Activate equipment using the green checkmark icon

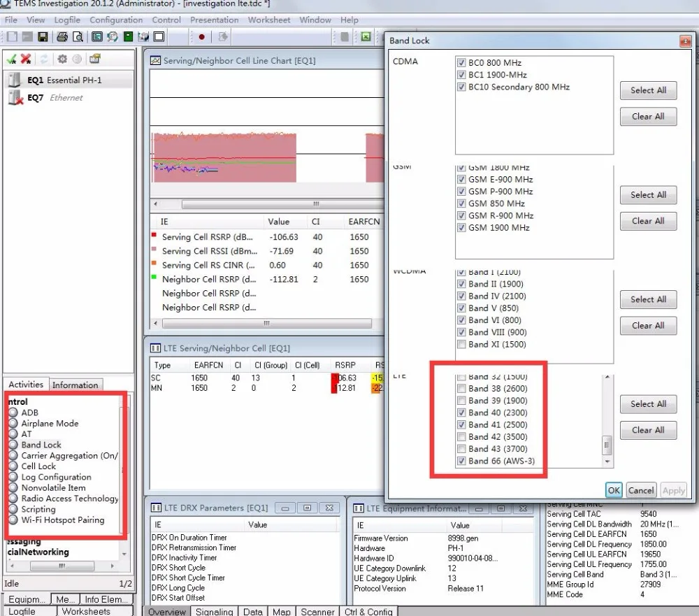click(11, 59)
